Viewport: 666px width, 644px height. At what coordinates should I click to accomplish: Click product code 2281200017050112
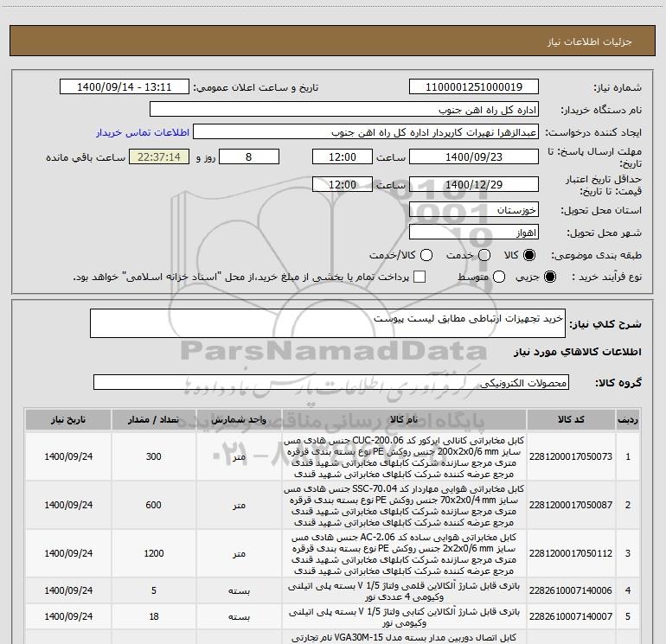coord(571,553)
